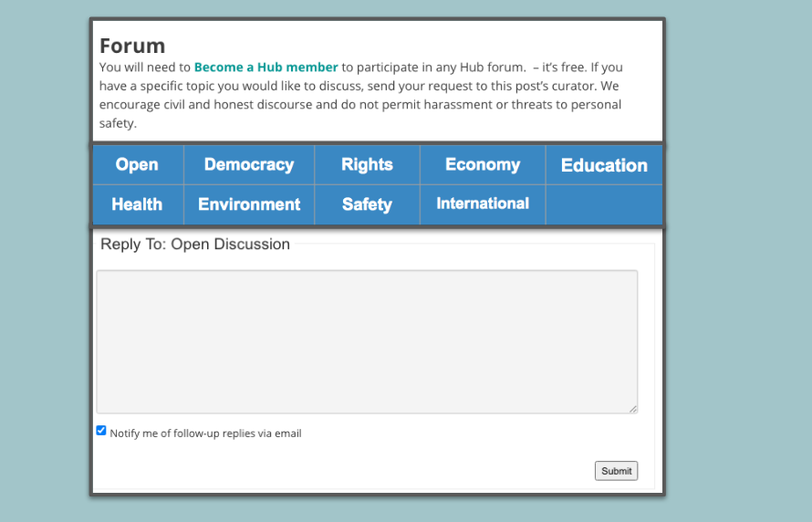Click the Notify me of follow-up replies label text
The width and height of the screenshot is (812, 522).
(x=205, y=433)
